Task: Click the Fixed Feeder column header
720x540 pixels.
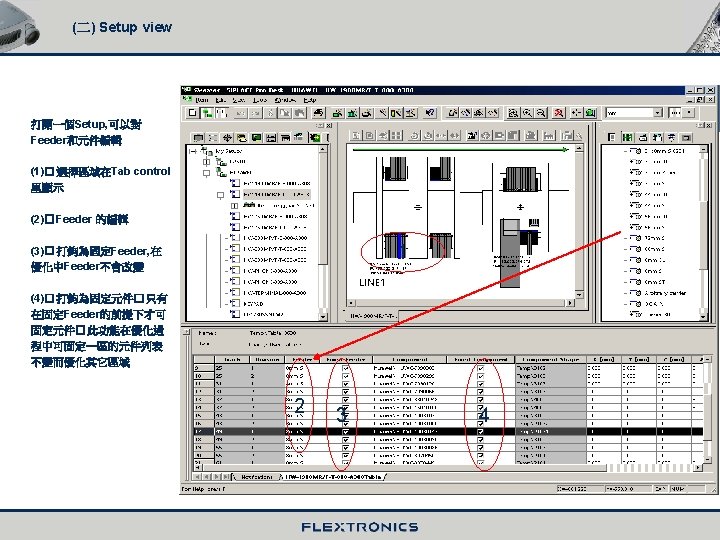Action: point(346,359)
